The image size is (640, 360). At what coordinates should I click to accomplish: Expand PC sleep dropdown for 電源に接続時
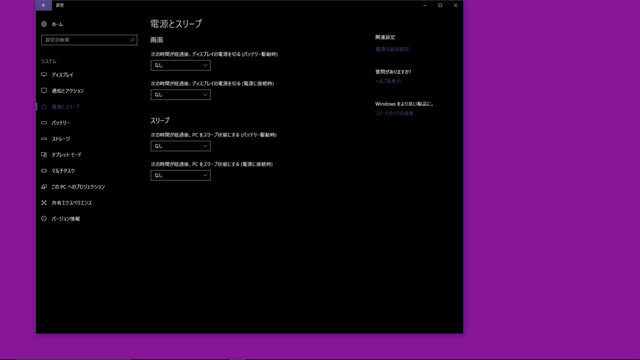click(180, 176)
